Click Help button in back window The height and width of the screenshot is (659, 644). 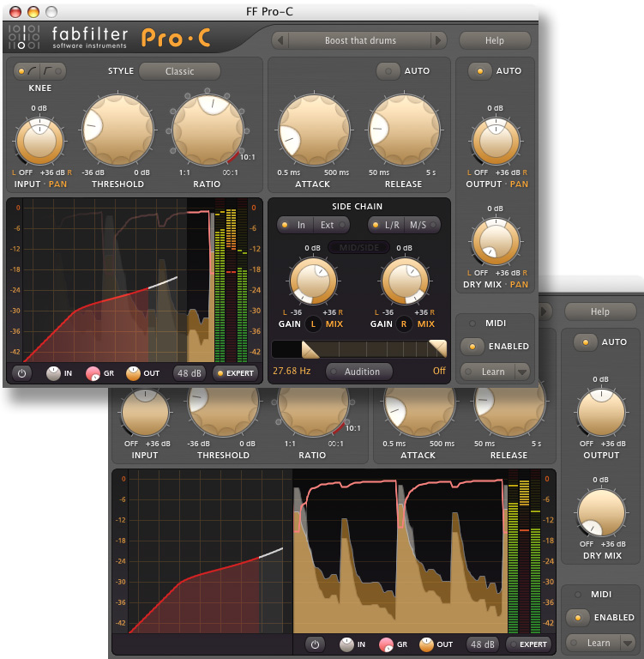[600, 311]
